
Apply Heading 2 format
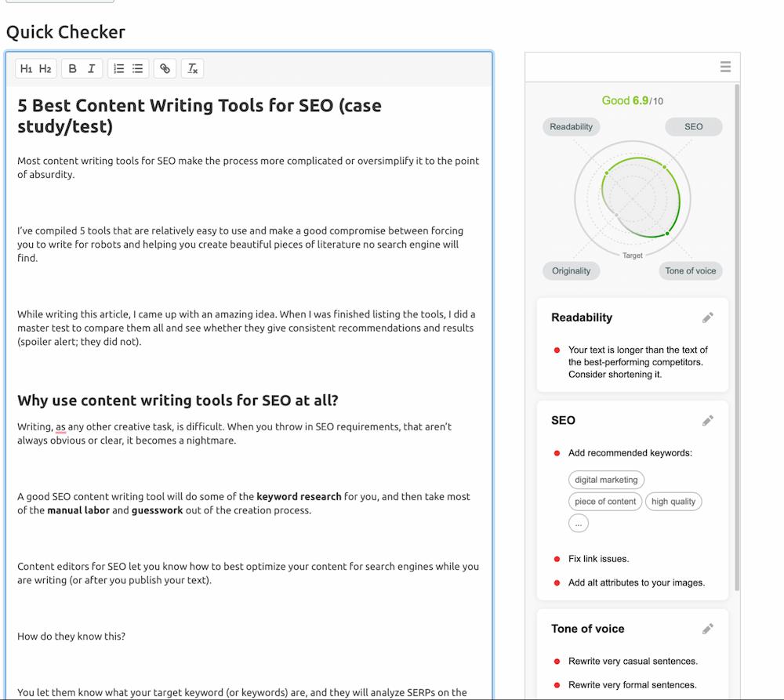[45, 68]
